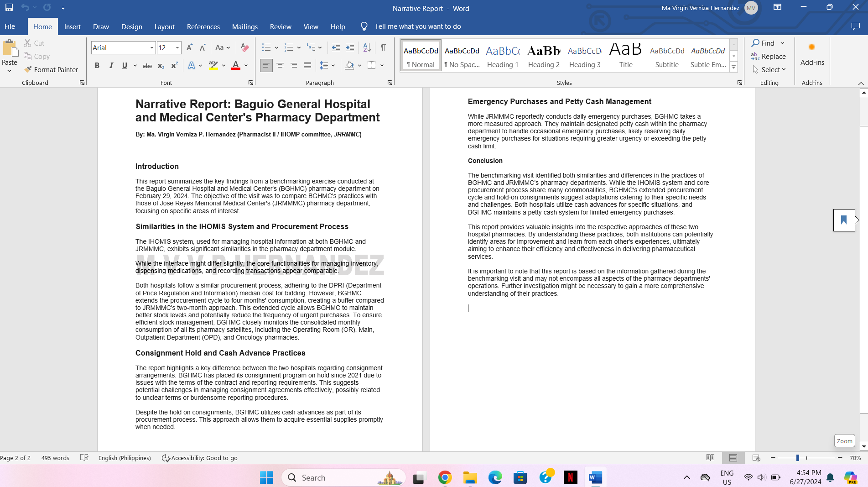This screenshot has height=487, width=868.
Task: Apply superscript formatting
Action: point(174,66)
